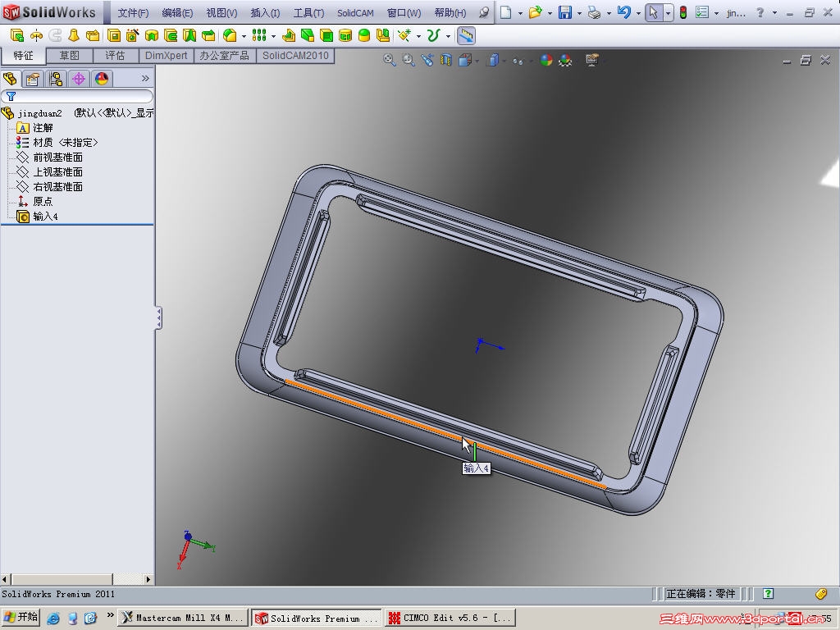Open the Edit Appearance color wheel icon

coord(546,60)
